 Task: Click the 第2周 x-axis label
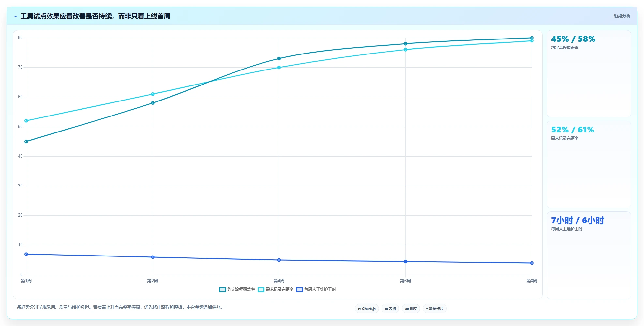click(x=153, y=281)
